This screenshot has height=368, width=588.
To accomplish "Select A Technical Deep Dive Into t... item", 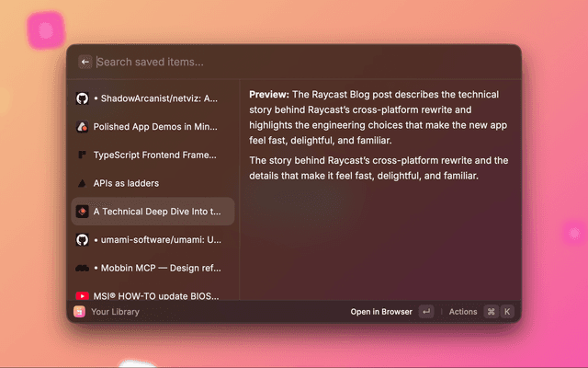I will click(153, 212).
